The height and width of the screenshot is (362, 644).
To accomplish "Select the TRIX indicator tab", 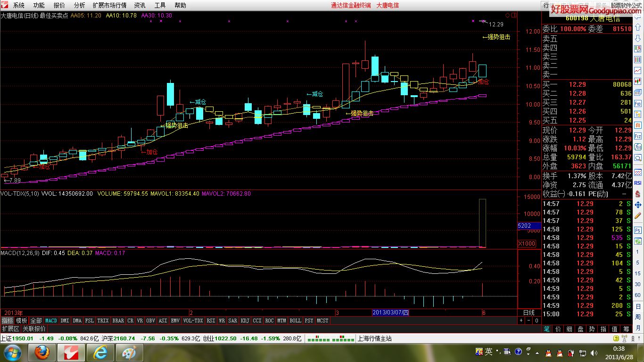I will 103,321.
